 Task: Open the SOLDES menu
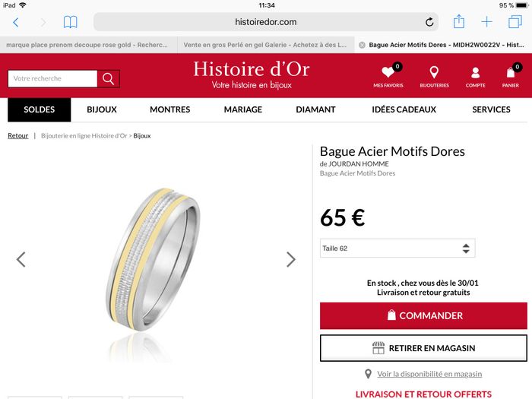40,109
